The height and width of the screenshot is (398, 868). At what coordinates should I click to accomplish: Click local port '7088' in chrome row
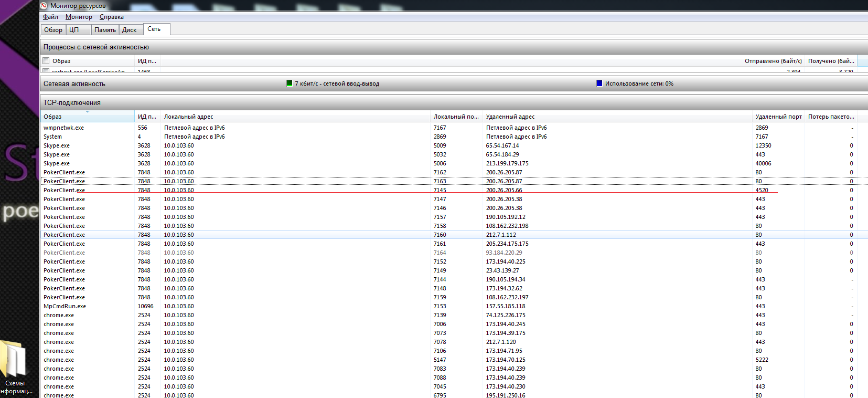tap(440, 378)
